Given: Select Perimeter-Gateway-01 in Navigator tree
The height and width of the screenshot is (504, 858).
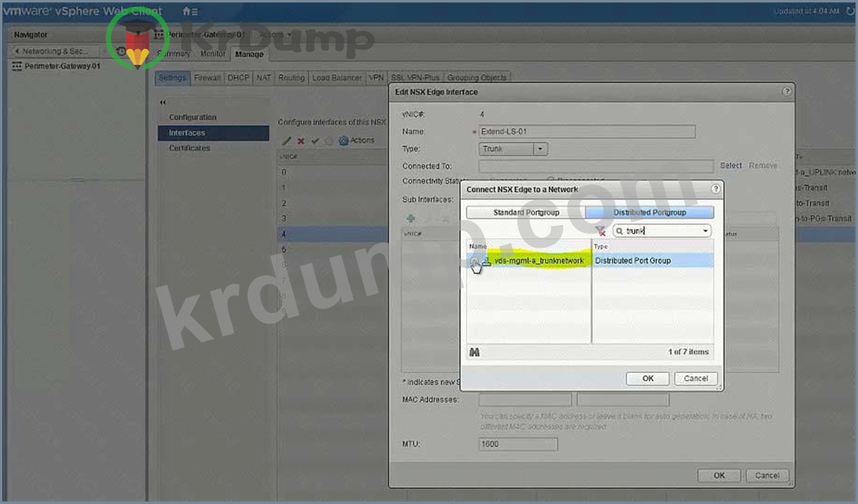Looking at the screenshot, I should pos(62,66).
